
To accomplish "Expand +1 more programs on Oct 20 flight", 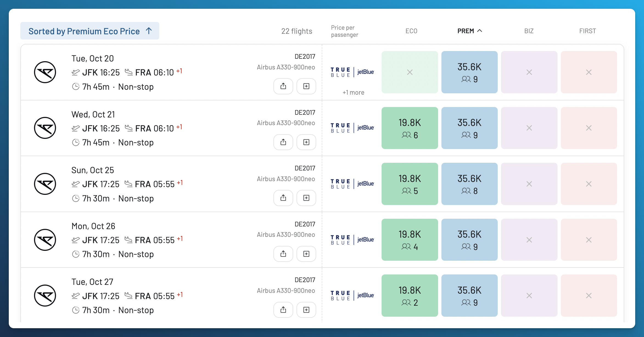I will [x=353, y=92].
